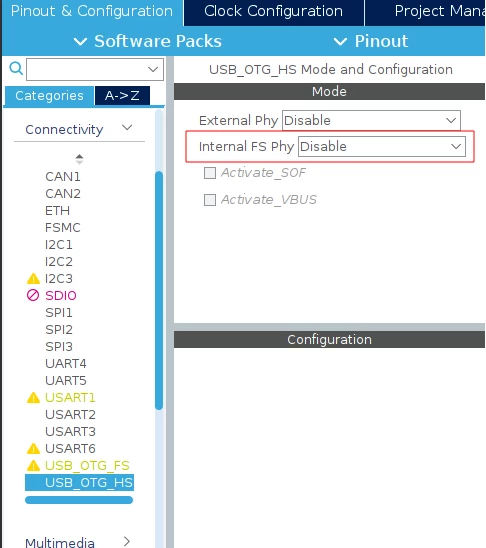This screenshot has height=548, width=486.
Task: Select USART1 peripheral
Action: pos(70,397)
